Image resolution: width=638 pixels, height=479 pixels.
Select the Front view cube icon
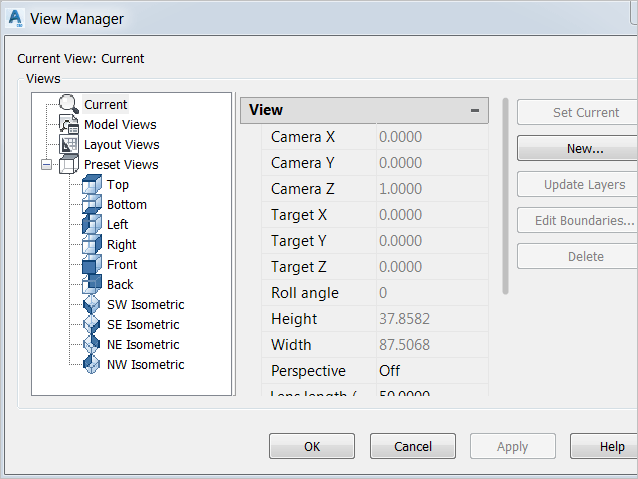tap(92, 265)
